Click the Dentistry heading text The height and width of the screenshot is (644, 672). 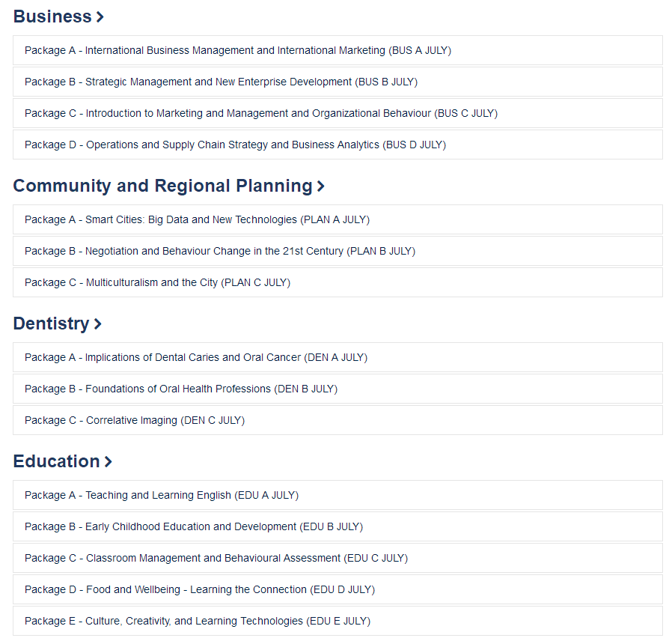click(x=51, y=324)
